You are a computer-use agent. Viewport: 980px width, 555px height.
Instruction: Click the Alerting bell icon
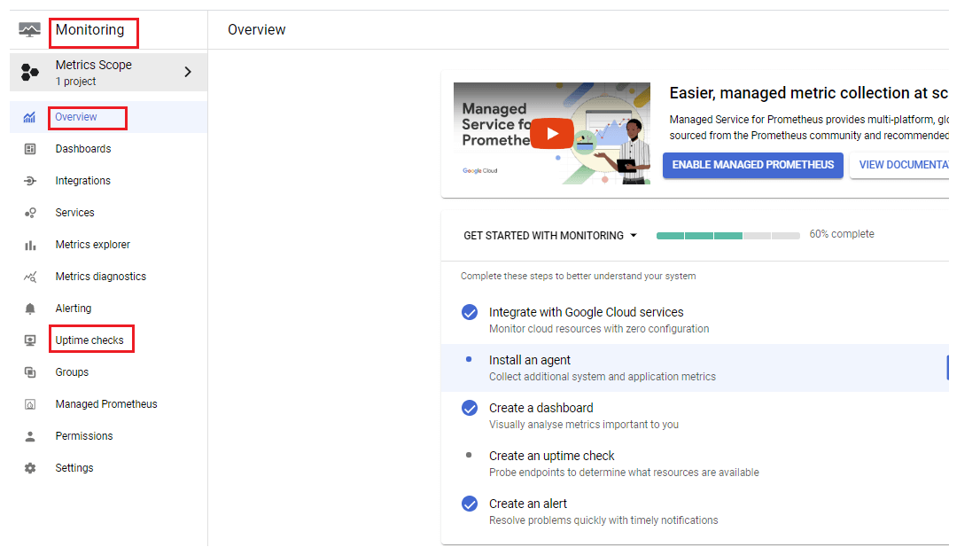click(30, 309)
